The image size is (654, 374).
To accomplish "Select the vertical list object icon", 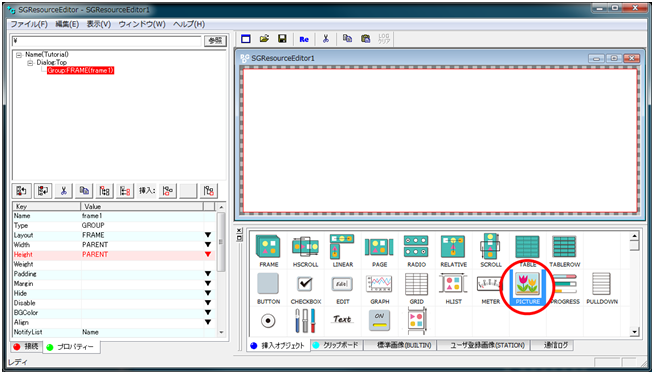I will coord(416,320).
